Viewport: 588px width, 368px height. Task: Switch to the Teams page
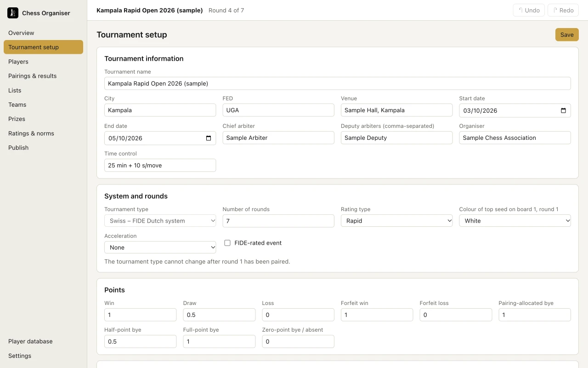click(x=43, y=105)
